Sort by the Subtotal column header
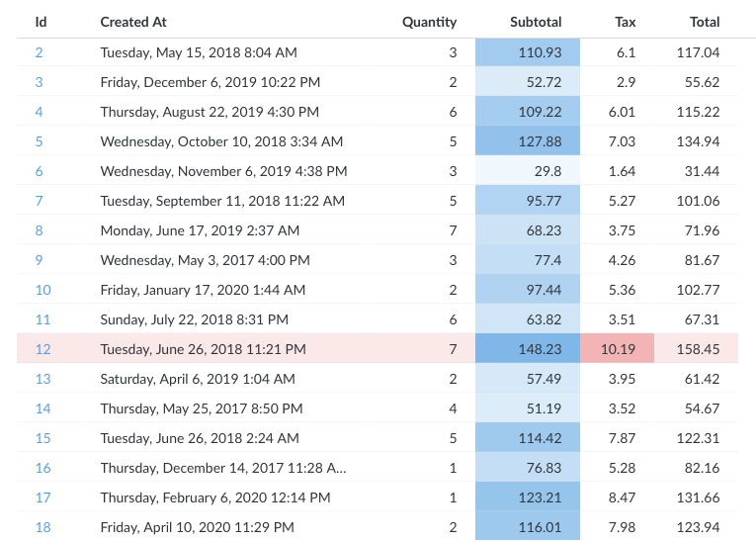756x542 pixels. tap(536, 22)
